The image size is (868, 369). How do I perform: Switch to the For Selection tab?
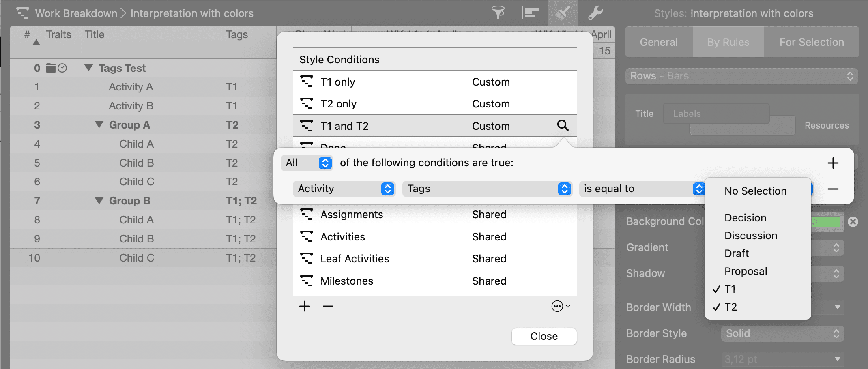pyautogui.click(x=811, y=42)
